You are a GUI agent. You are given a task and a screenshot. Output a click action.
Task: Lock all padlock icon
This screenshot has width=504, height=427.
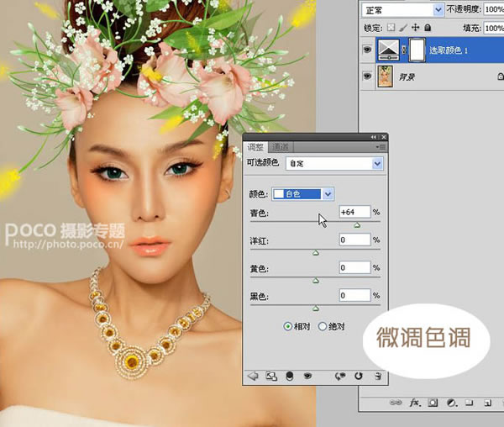click(x=428, y=28)
